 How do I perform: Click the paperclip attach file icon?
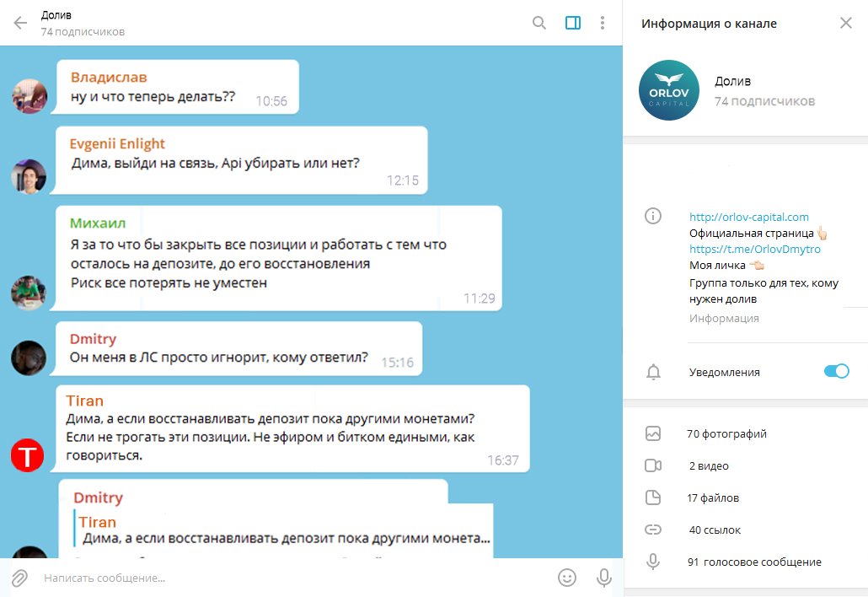[x=19, y=578]
